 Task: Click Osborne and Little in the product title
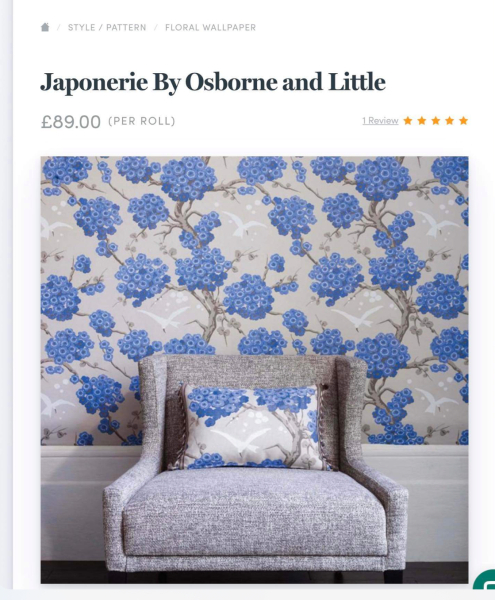click(285, 82)
